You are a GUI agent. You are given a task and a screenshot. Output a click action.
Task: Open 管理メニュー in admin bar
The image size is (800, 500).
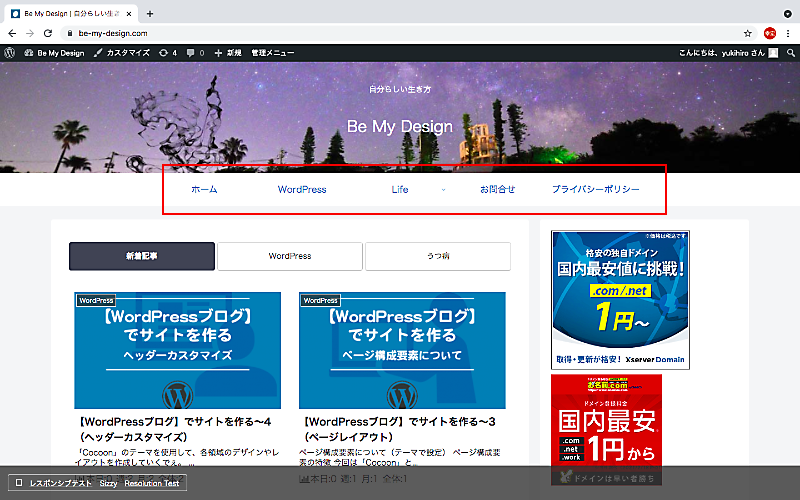point(272,53)
